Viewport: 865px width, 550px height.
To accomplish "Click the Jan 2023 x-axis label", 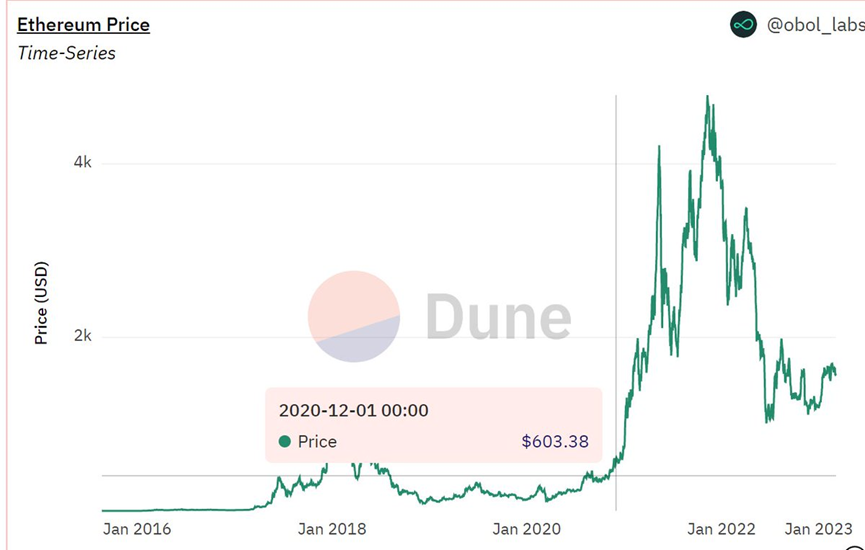I will (818, 528).
